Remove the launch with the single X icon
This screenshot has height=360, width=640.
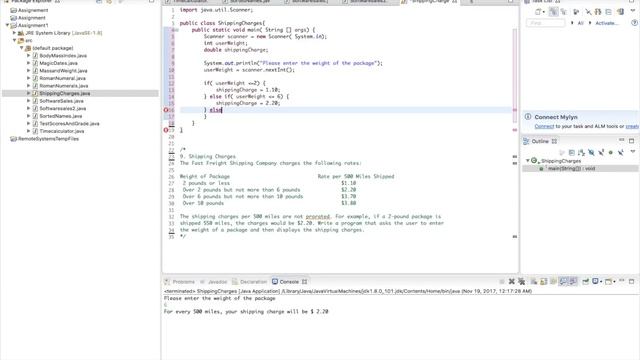(511, 282)
